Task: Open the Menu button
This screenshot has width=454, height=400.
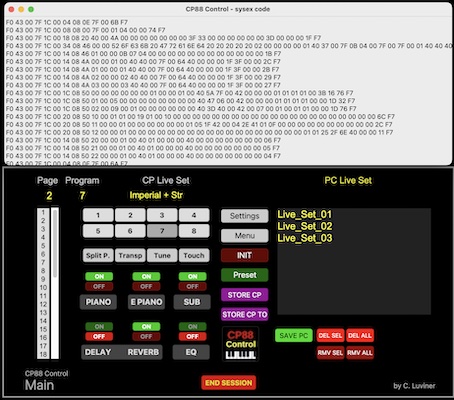Action: coord(244,236)
